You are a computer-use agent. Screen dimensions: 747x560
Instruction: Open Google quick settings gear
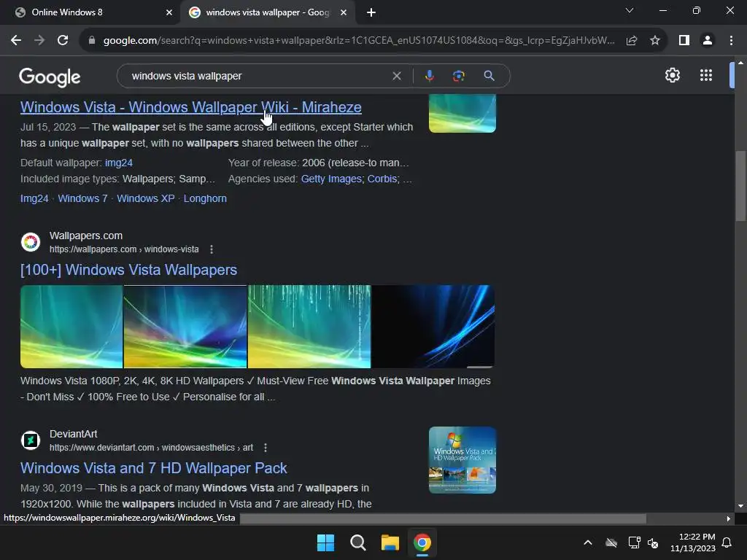(672, 75)
